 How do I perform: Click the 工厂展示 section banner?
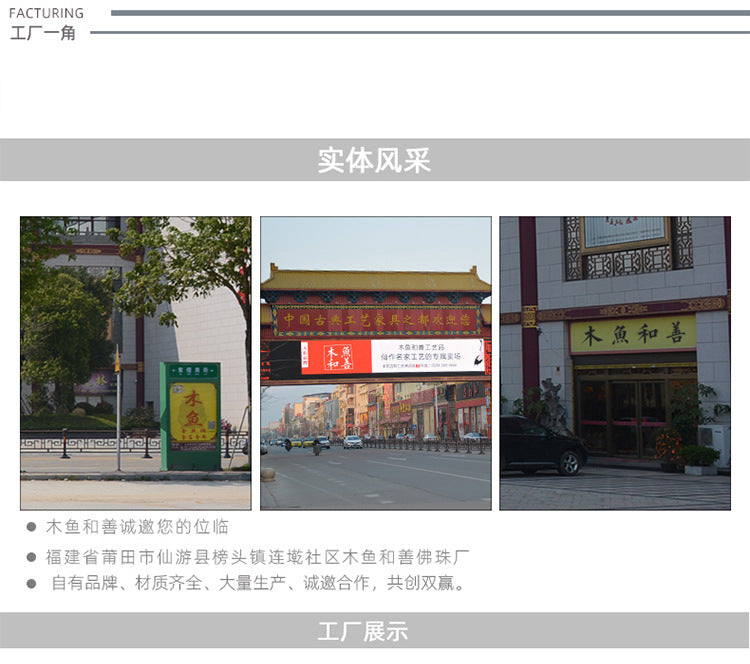[x=375, y=631]
